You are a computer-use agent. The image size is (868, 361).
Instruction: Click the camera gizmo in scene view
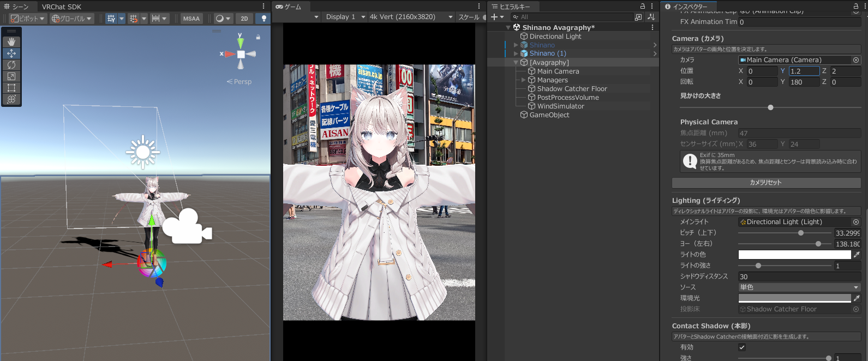click(x=187, y=226)
